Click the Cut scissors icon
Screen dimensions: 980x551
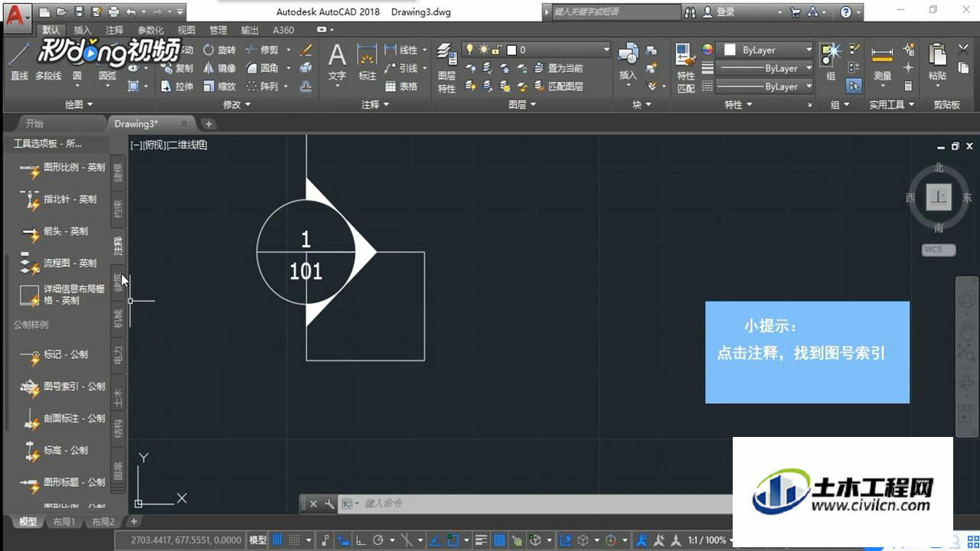coord(963,50)
